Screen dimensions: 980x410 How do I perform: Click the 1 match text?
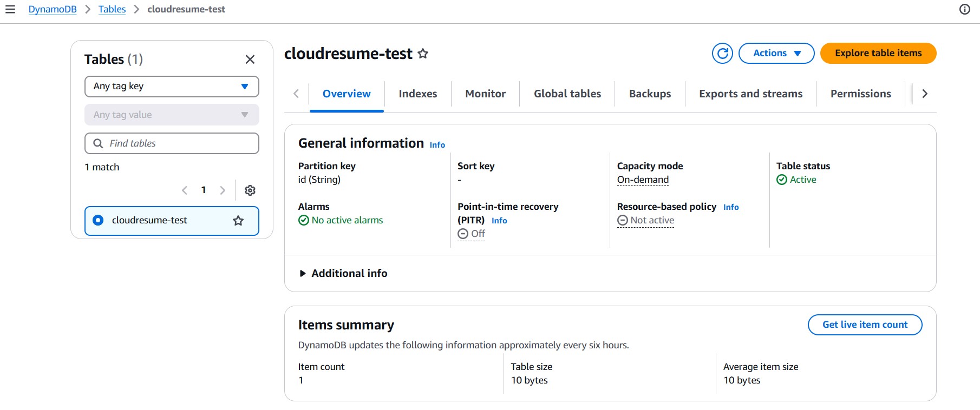click(x=102, y=167)
